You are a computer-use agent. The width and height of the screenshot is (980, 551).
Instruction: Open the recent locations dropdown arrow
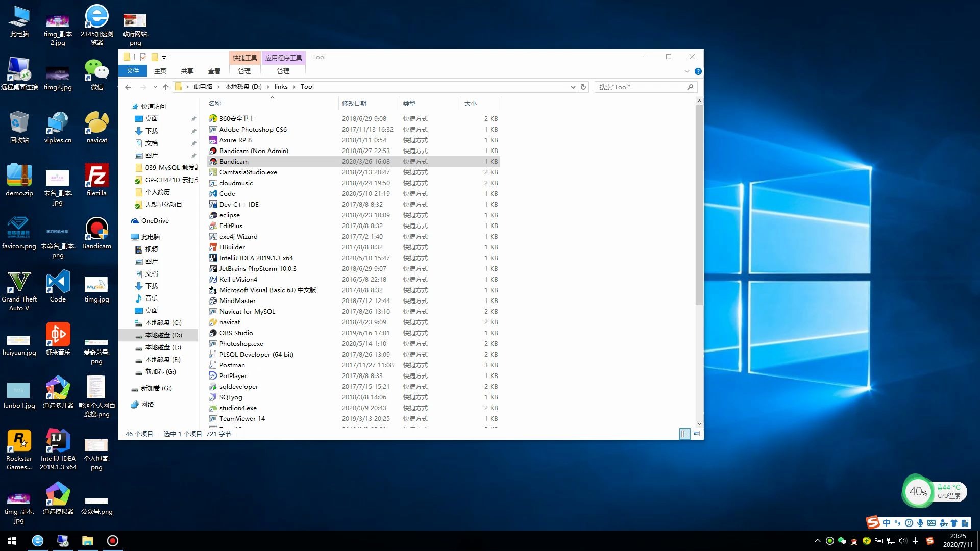pos(155,87)
